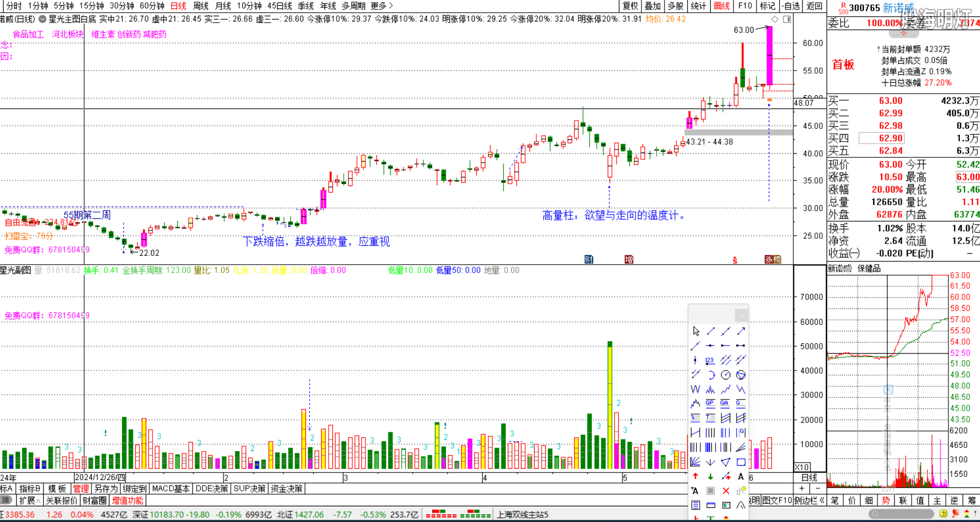980x522 pixels.
Task: Choose the '123' wave numbering tool
Action: pos(710,360)
